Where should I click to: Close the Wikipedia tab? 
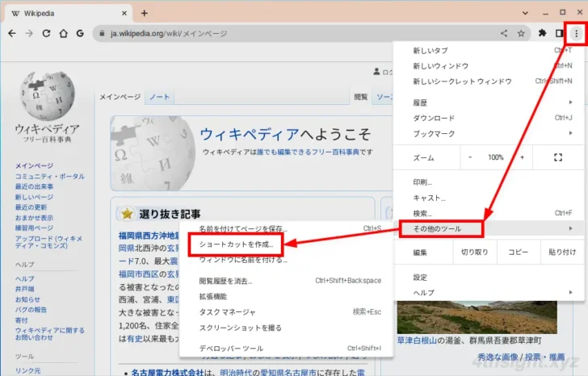click(x=124, y=14)
